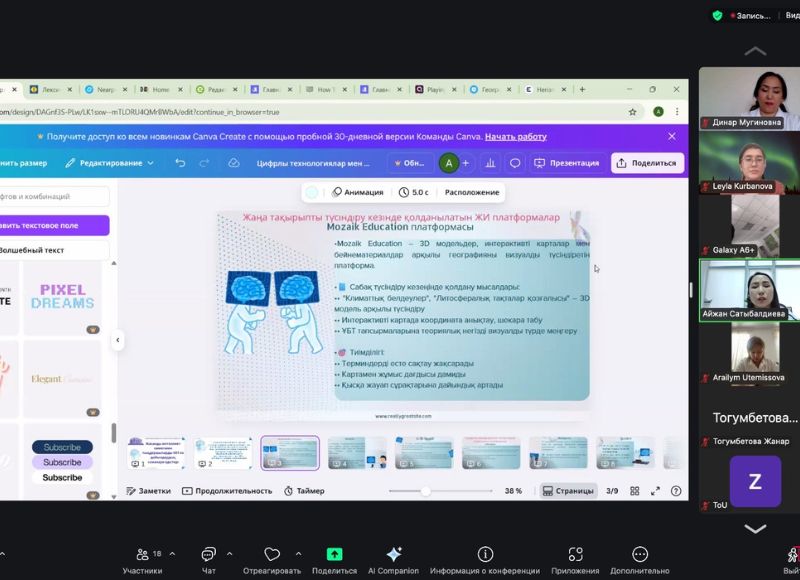Viewport: 800px width, 580px height.
Task: Open the comments speech bubble icon
Action: (515, 163)
